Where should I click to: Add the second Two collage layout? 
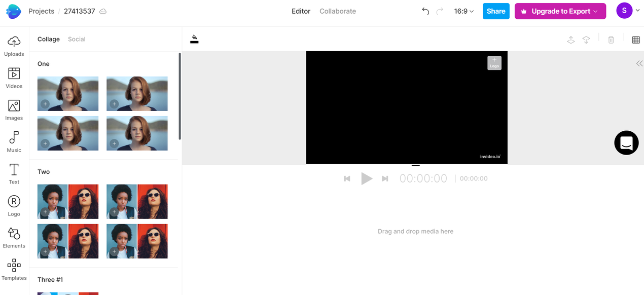(137, 202)
